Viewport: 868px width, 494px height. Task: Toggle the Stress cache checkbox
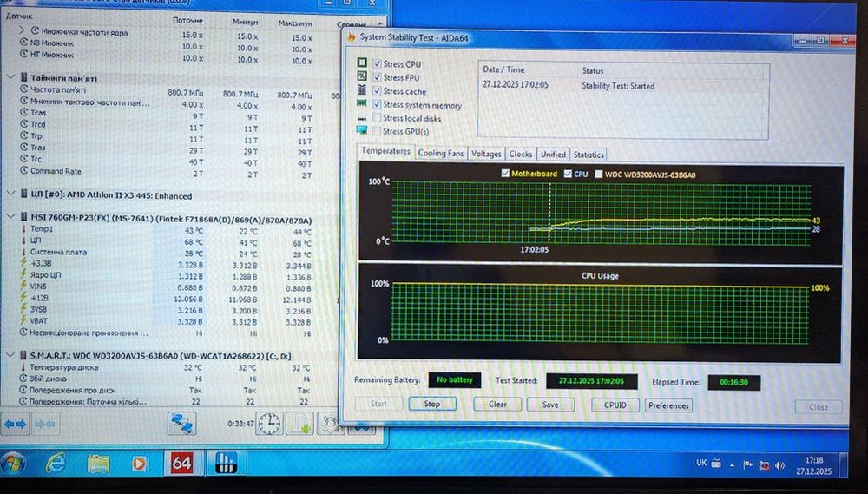[x=377, y=90]
